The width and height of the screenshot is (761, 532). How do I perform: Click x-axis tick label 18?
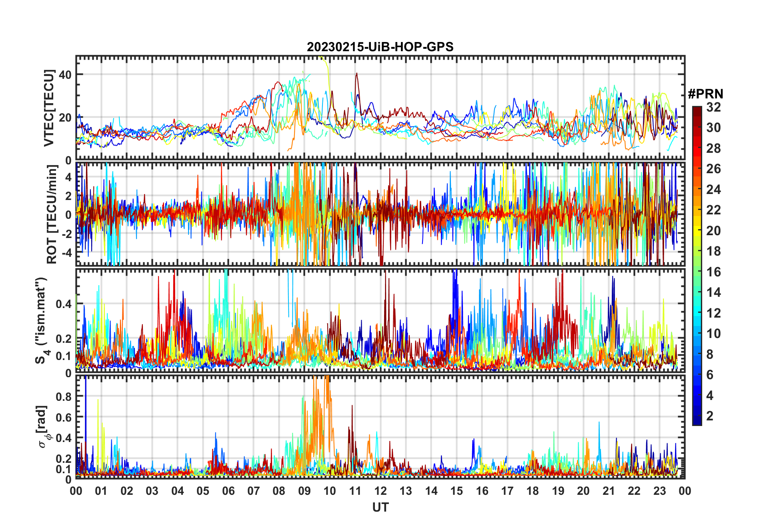coord(533,491)
